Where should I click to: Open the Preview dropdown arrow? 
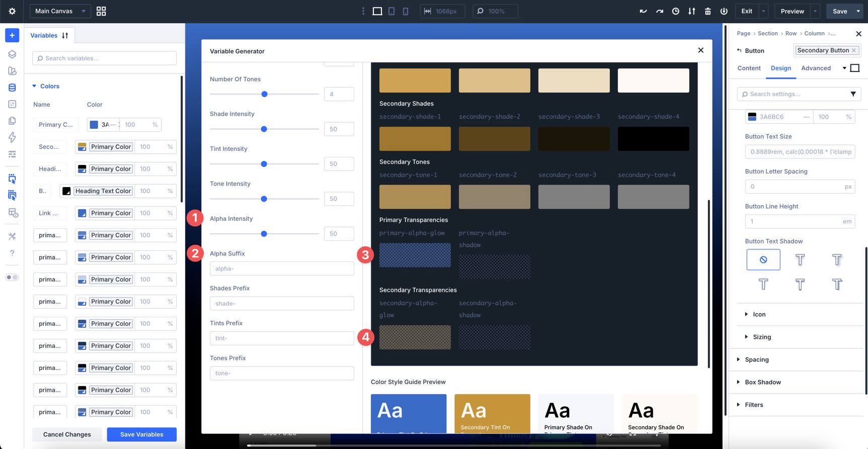815,11
